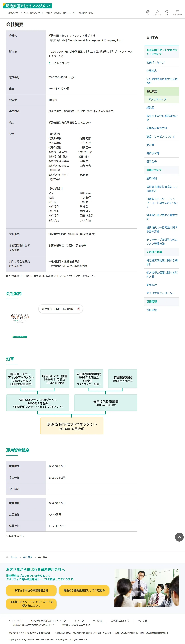The image size is (185, 644).
Task: Open sidebar link 勧誘方針
Action: coord(162,285)
